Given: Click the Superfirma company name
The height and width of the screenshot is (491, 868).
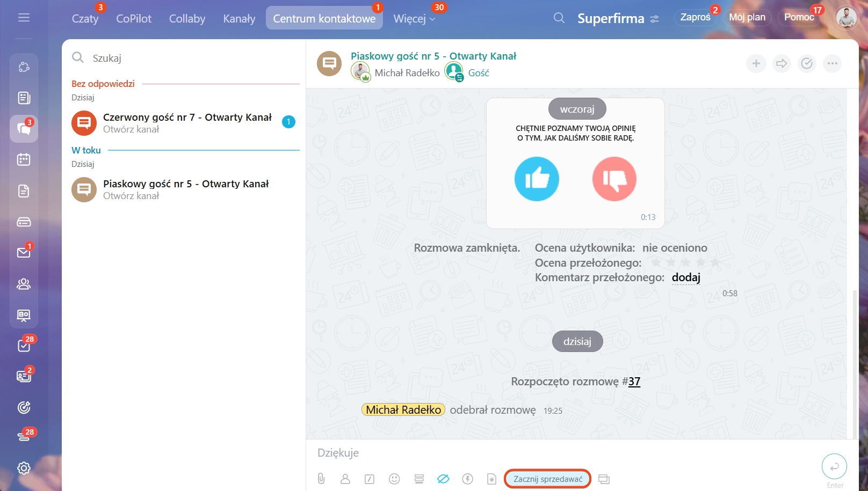Looking at the screenshot, I should [x=611, y=19].
